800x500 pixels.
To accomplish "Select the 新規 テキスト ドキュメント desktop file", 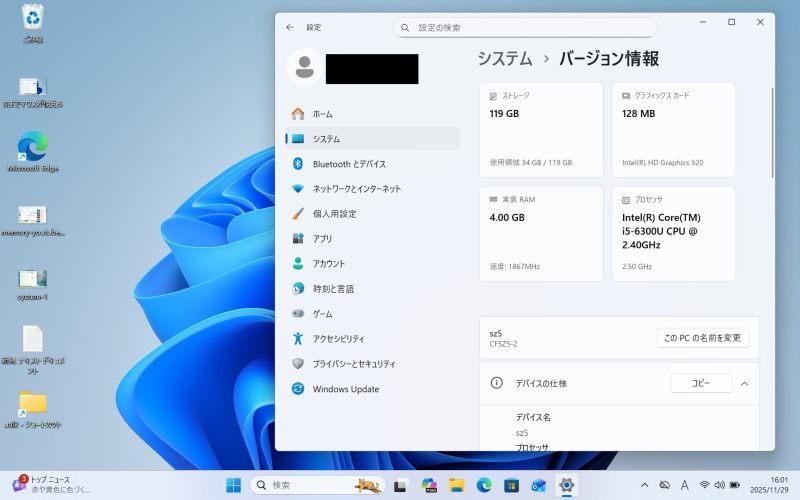I will [x=33, y=350].
